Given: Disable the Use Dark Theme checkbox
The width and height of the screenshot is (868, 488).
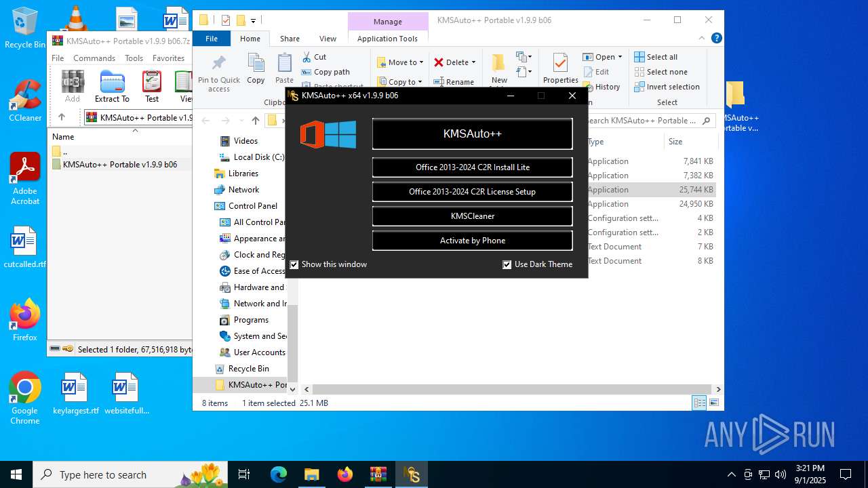Looking at the screenshot, I should (507, 264).
